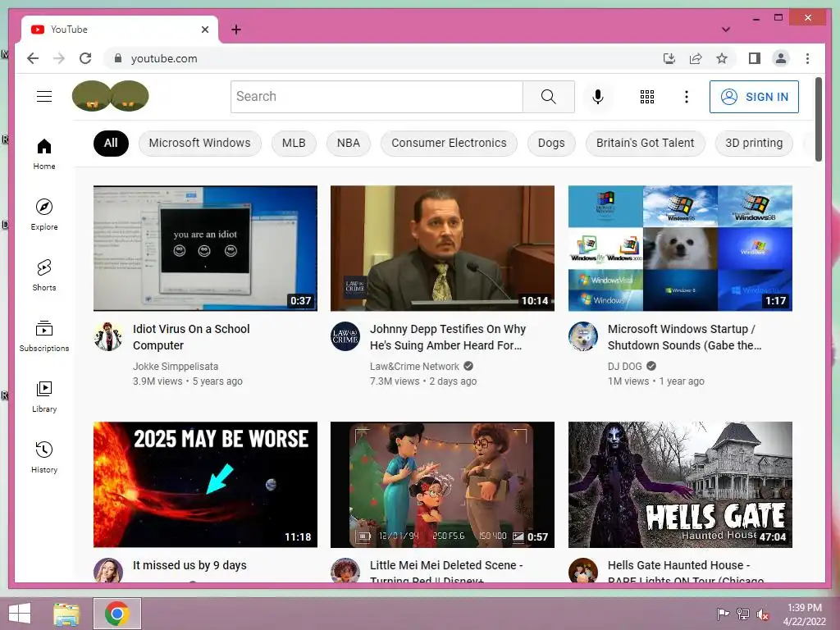Open Shorts in the sidebar
The image size is (840, 630).
coord(44,276)
